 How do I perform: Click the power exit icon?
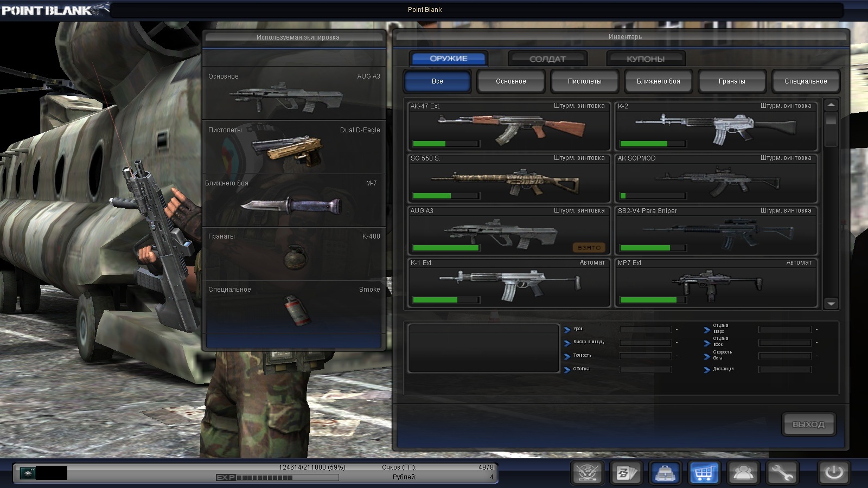click(833, 473)
